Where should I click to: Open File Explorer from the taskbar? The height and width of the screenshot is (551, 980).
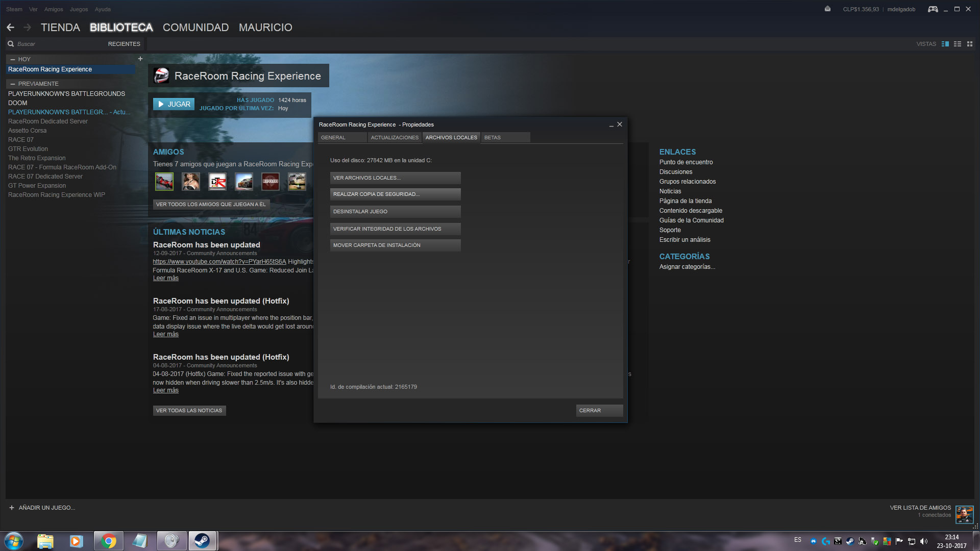pyautogui.click(x=45, y=541)
